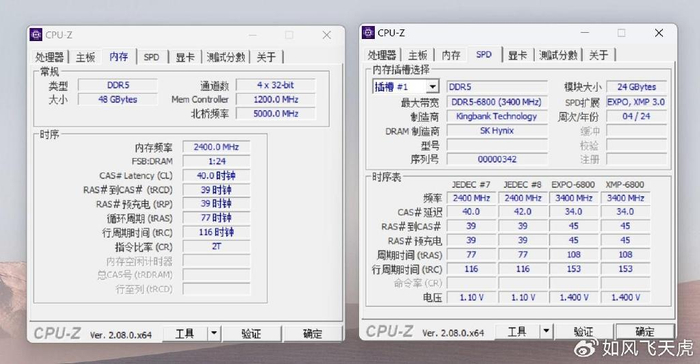Click the 4 x 32-bit channel value

(275, 85)
